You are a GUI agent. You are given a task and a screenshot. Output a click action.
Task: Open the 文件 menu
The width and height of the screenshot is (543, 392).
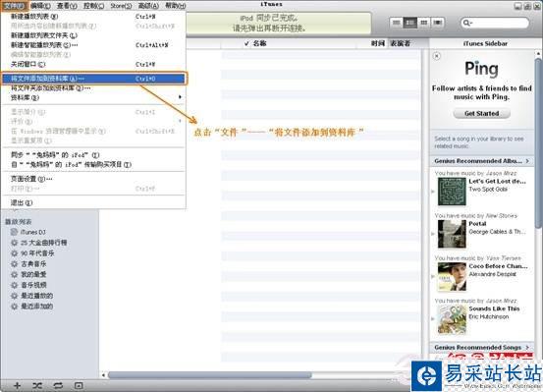pyautogui.click(x=14, y=6)
